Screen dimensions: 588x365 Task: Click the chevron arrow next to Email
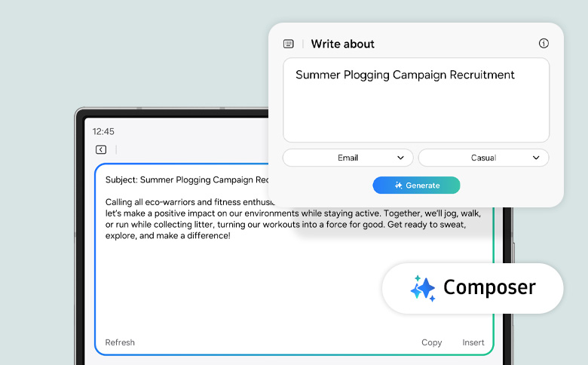click(400, 158)
